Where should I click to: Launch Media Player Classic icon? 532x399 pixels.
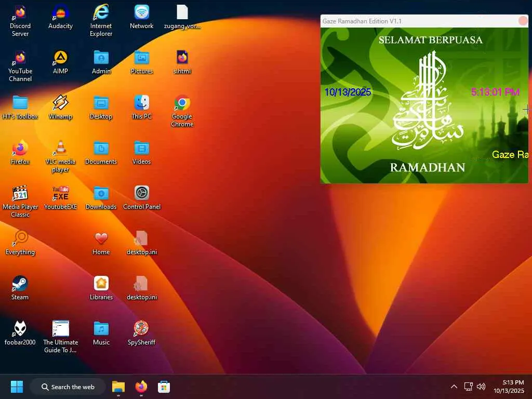pyautogui.click(x=20, y=202)
